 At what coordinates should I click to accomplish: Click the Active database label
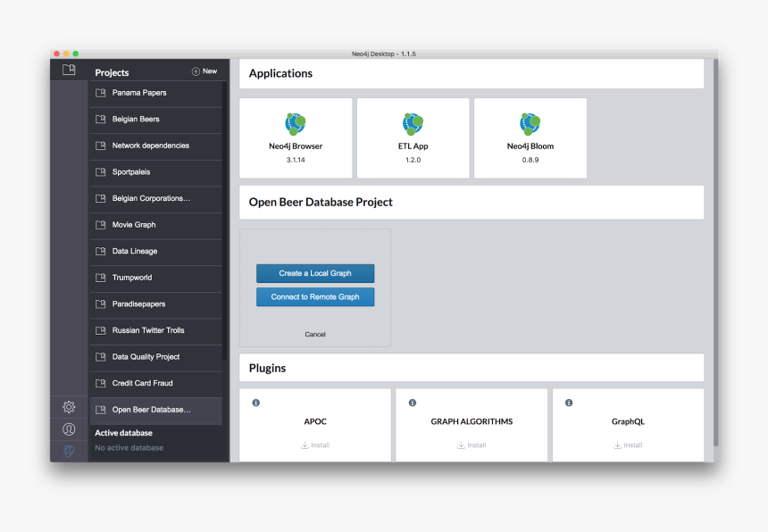pos(123,433)
